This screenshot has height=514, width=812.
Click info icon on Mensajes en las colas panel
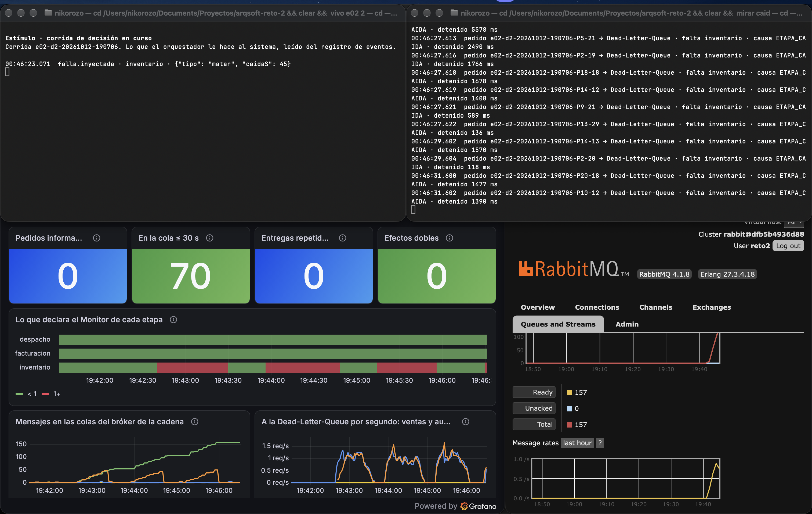195,422
